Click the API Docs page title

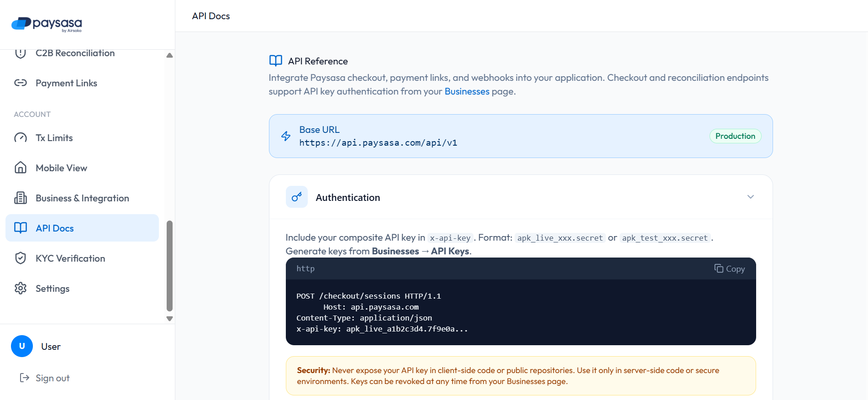click(x=211, y=16)
